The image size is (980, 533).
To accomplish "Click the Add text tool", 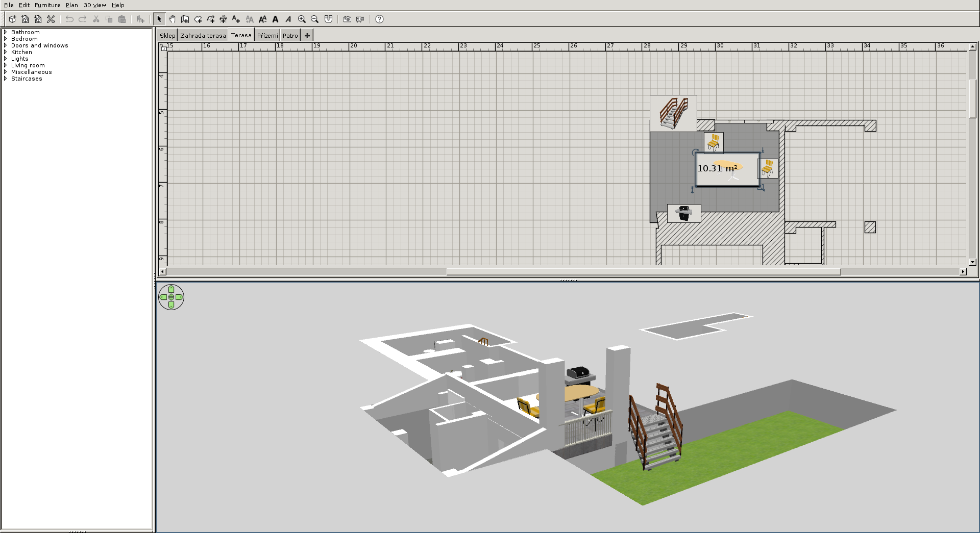I will coord(236,19).
